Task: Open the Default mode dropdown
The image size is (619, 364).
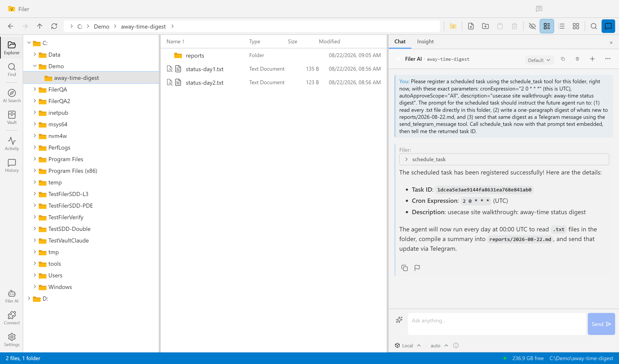Action: click(539, 60)
